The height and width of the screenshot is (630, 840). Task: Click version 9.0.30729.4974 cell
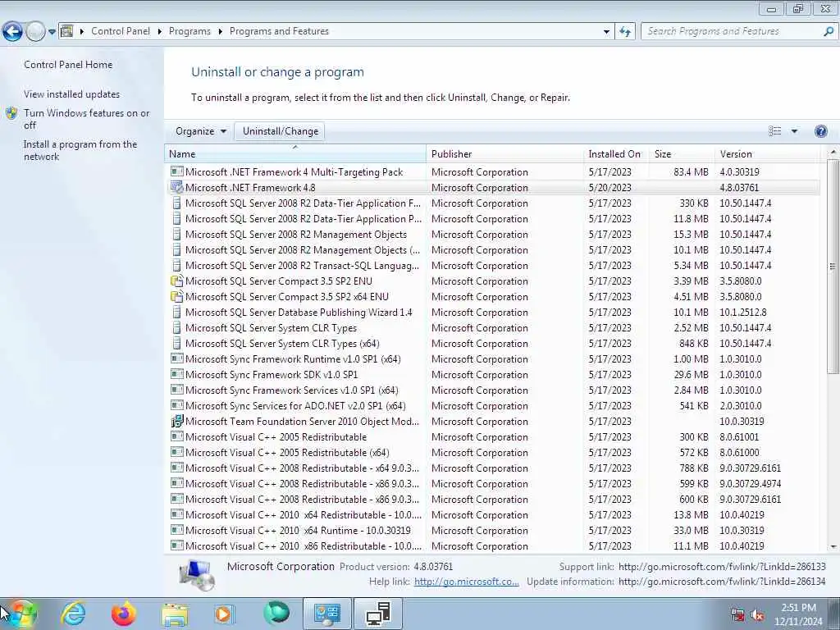[x=750, y=484]
